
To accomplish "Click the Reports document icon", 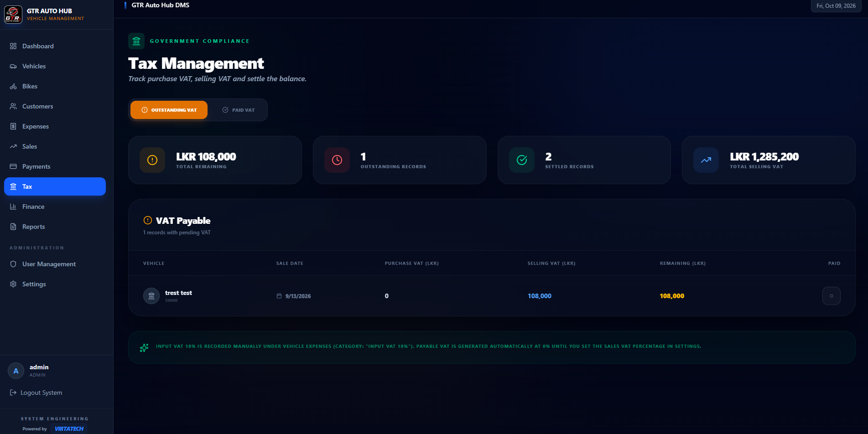I will click(x=13, y=227).
